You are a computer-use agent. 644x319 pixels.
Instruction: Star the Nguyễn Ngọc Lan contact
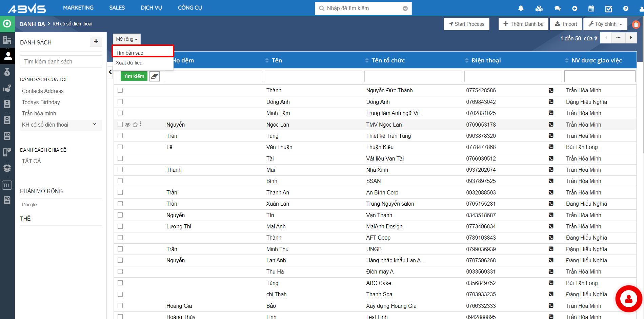click(x=135, y=125)
